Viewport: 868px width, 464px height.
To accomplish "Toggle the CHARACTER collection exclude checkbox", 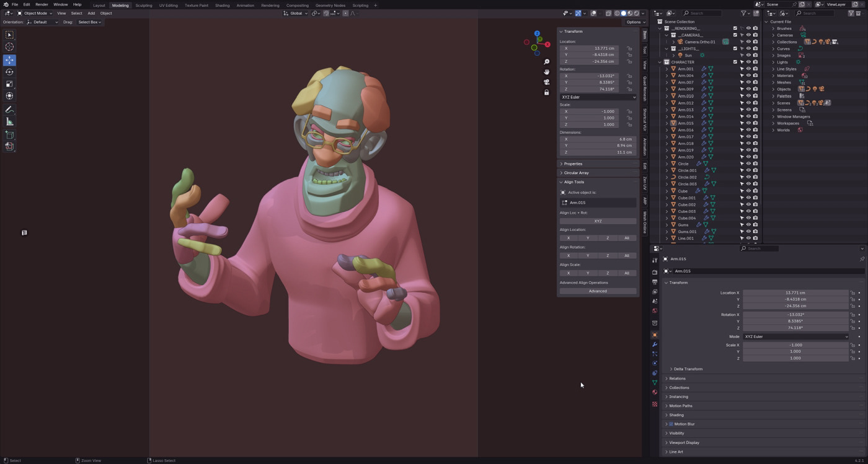I will (735, 62).
